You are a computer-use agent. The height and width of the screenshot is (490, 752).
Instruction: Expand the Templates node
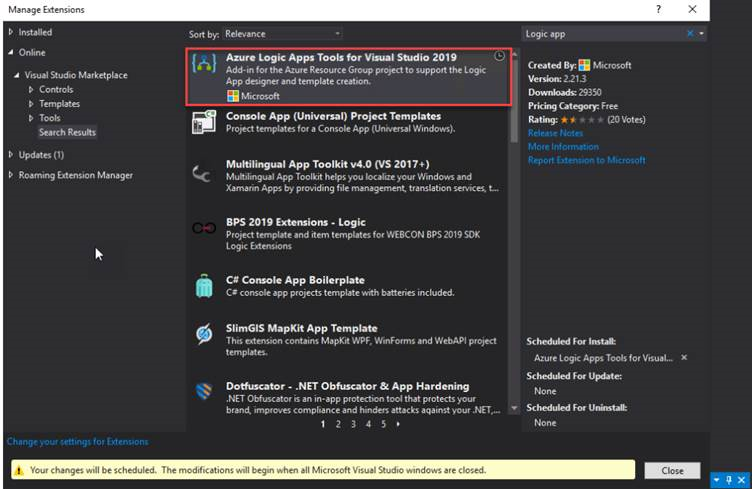(31, 104)
